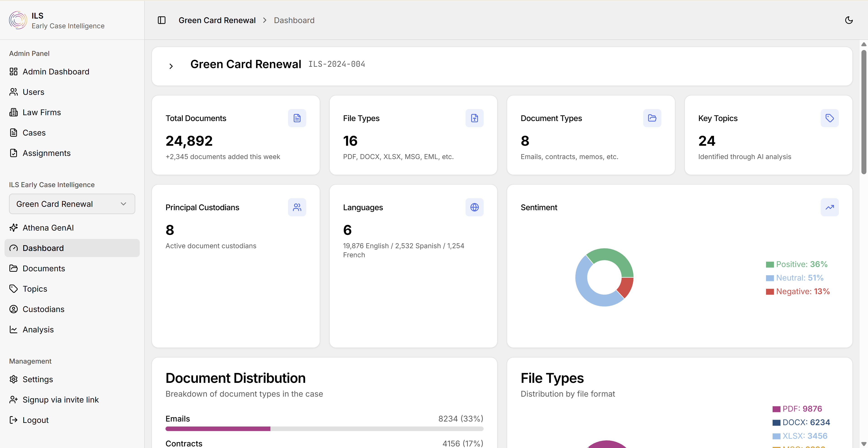
Task: Click the Principal Custodians people icon
Action: 297,207
